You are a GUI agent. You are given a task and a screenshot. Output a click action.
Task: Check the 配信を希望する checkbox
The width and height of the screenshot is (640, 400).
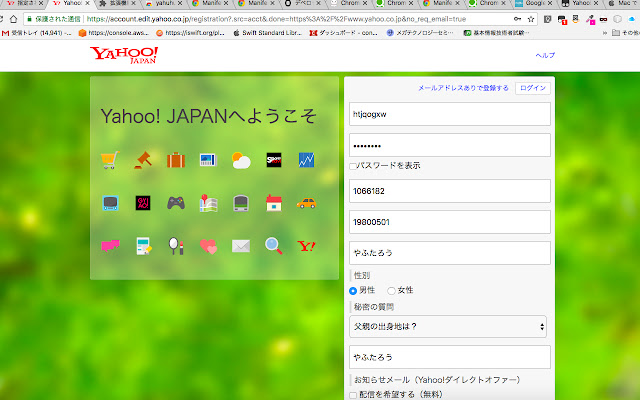click(x=352, y=395)
